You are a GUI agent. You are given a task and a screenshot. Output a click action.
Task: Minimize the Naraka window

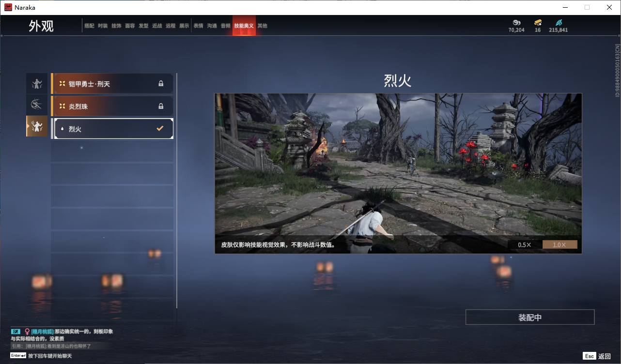566,7
